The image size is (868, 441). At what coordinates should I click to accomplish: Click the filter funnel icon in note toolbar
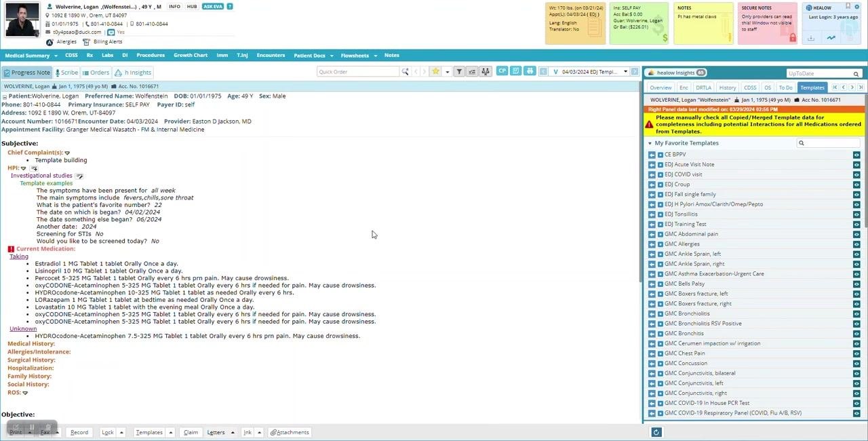pos(459,72)
